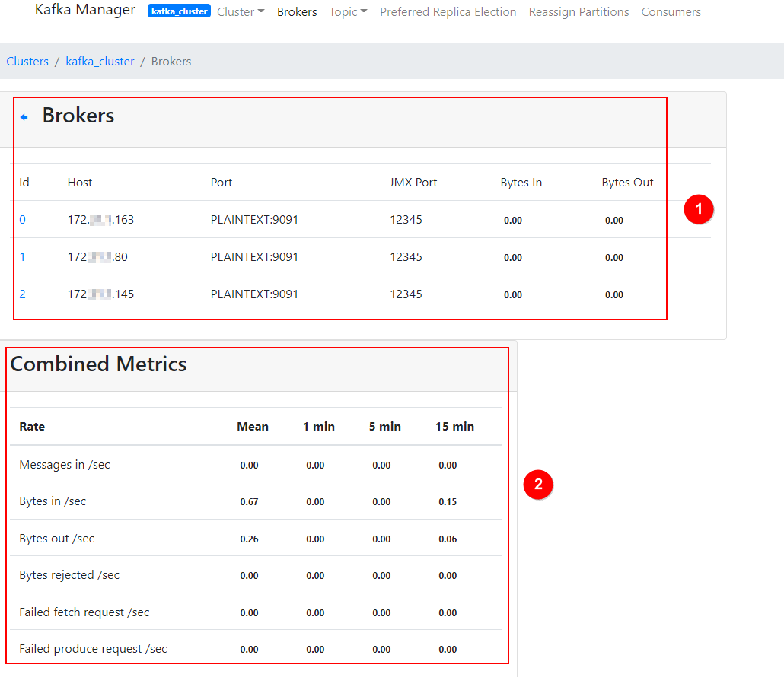
Task: Click the kafka_cluster blue badge
Action: click(179, 12)
